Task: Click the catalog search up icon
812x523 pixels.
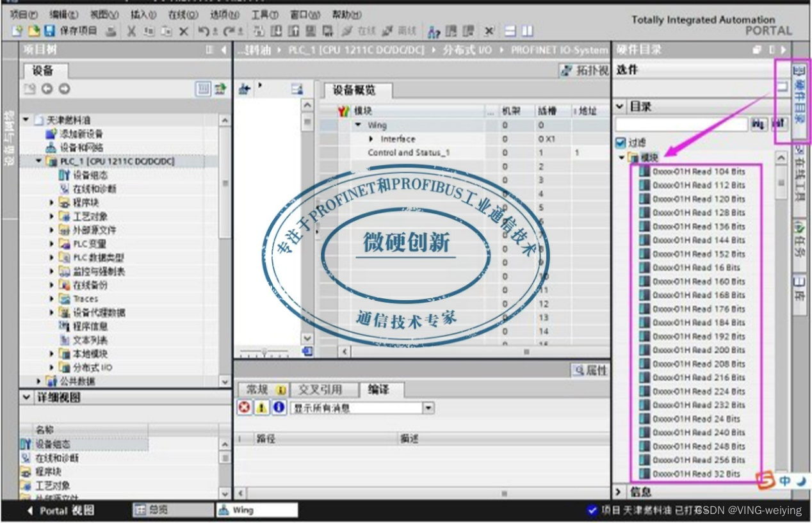Action: pos(778,124)
